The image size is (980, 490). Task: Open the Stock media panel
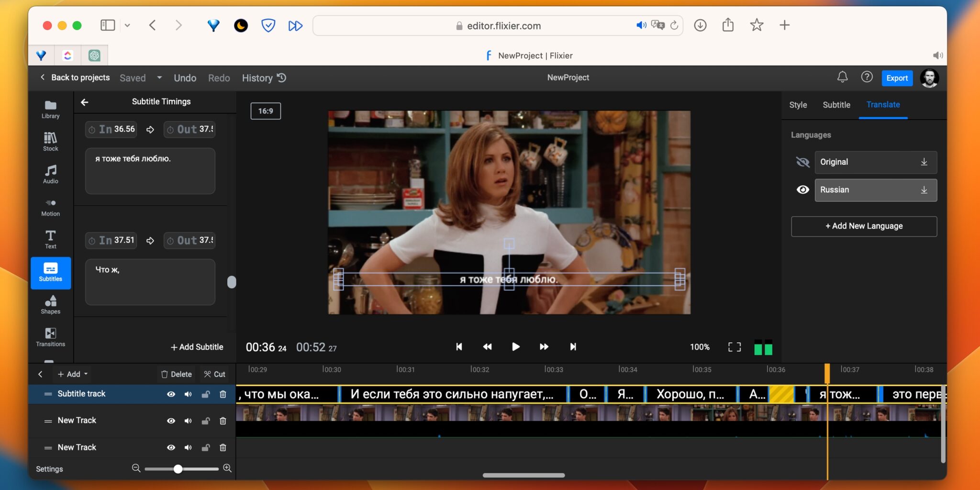[x=50, y=142]
